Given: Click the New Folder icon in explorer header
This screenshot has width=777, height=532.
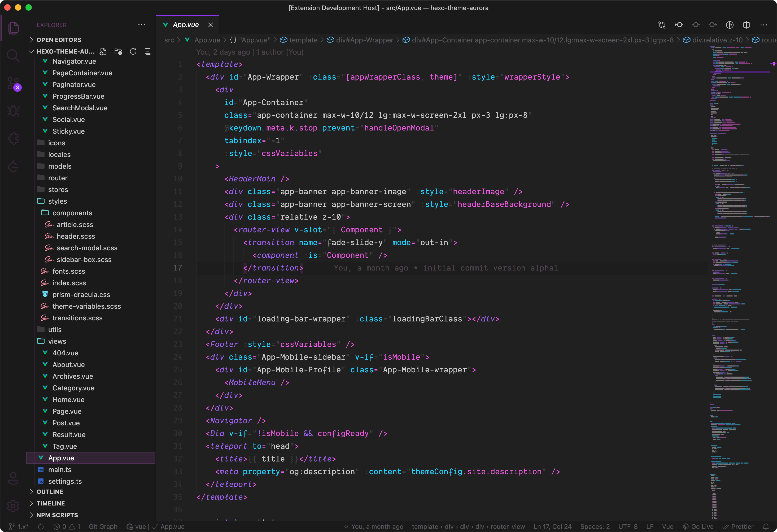Looking at the screenshot, I should tap(118, 51).
